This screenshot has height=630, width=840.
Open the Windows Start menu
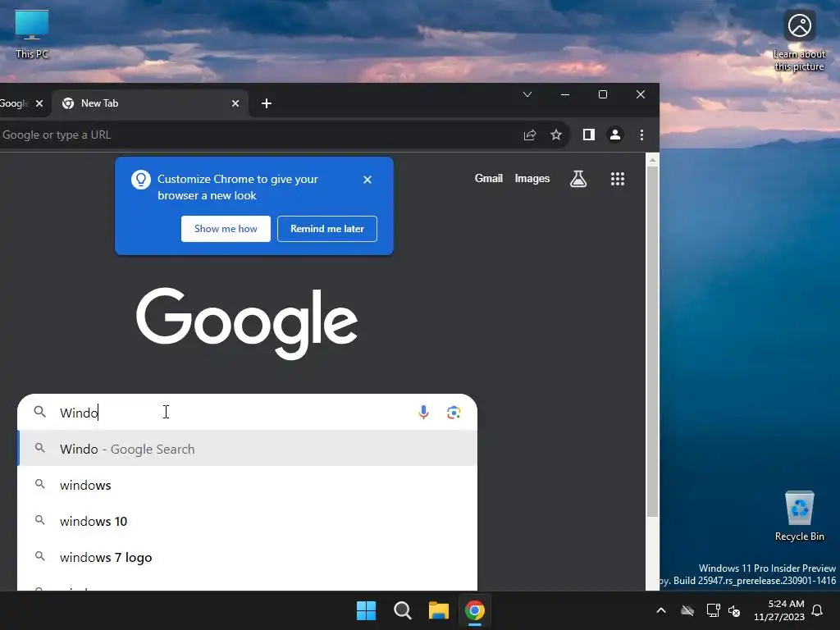click(367, 610)
